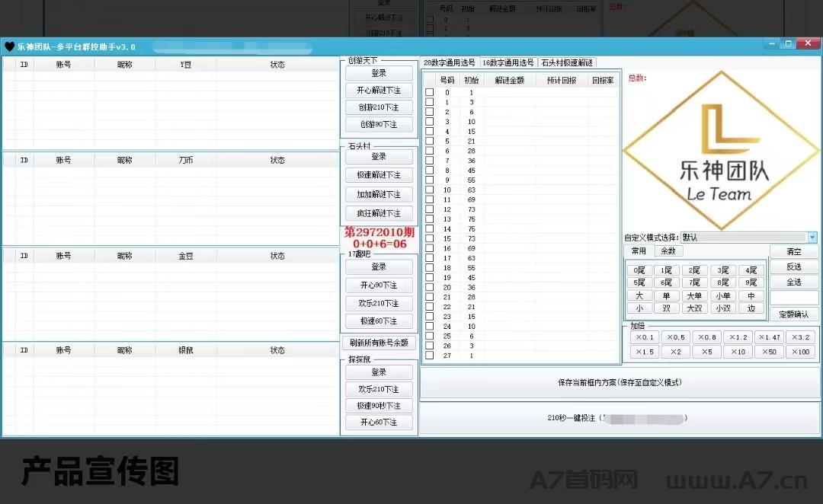Choose the 9尾 button

pyautogui.click(x=751, y=282)
